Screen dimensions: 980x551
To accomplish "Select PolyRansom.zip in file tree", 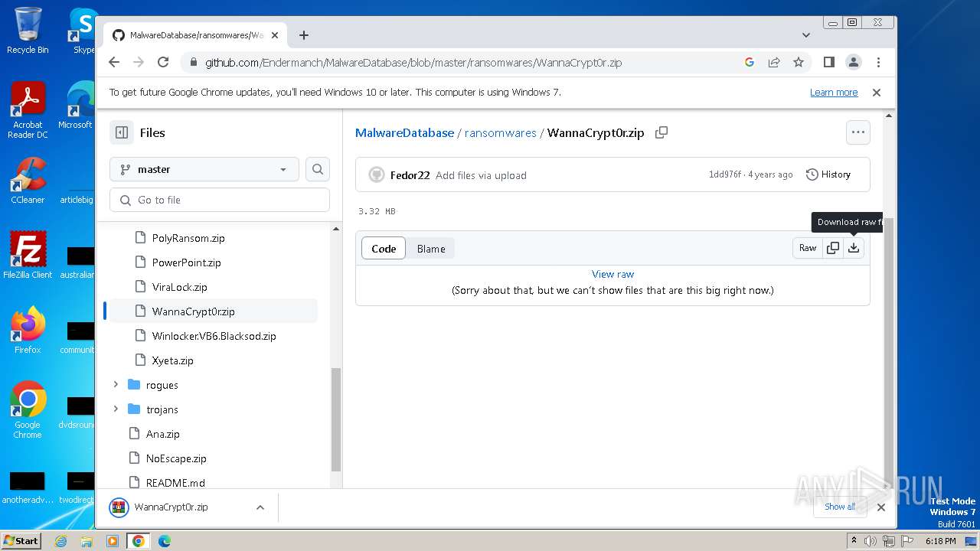I will 188,238.
